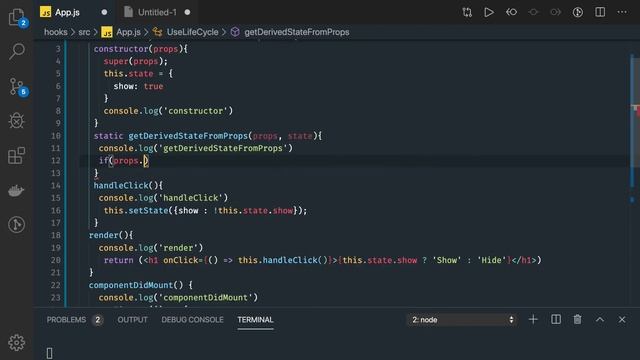Close unsaved Untitled-1 via its dot
Image resolution: width=640 pixels, height=360 pixels.
187,12
